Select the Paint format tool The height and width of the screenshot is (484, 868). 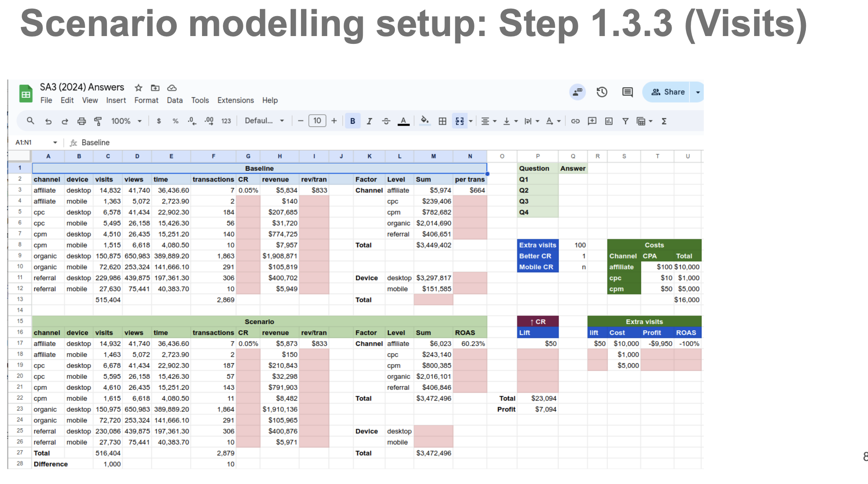[x=98, y=121]
